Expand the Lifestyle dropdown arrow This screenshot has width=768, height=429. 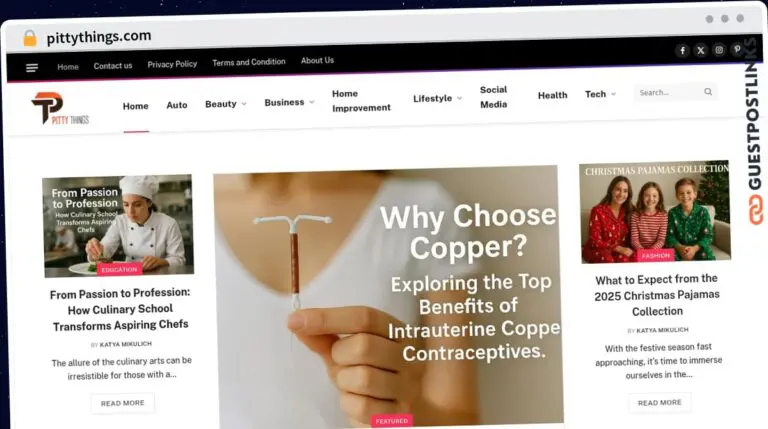point(459,98)
